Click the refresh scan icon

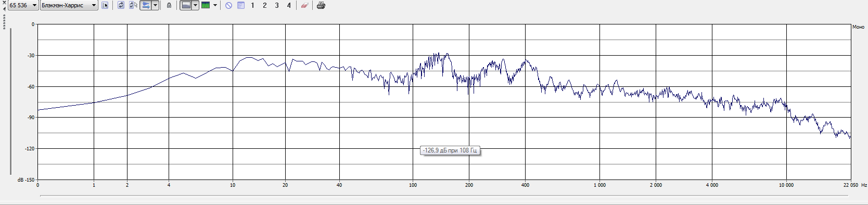coord(121,5)
